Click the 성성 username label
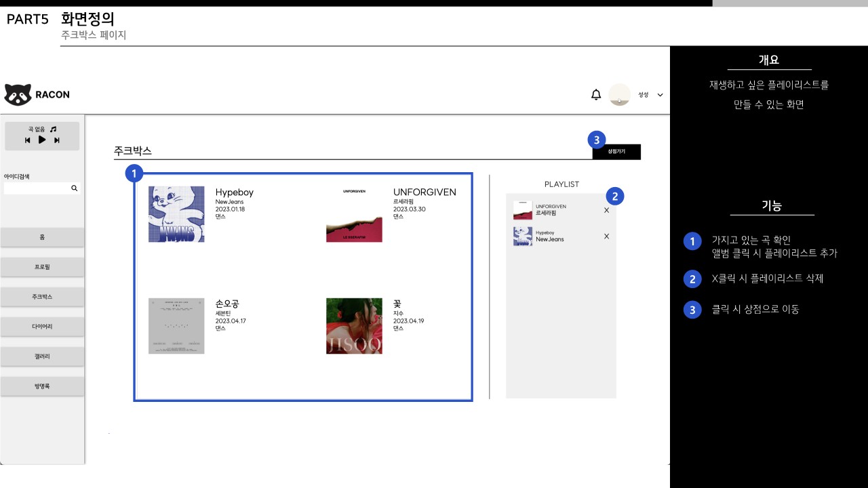This screenshot has width=868, height=488. (643, 95)
